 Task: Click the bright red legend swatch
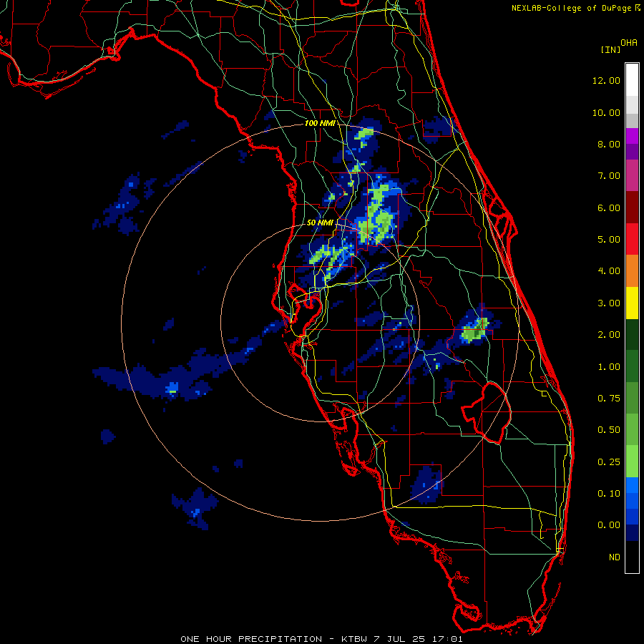tap(632, 239)
